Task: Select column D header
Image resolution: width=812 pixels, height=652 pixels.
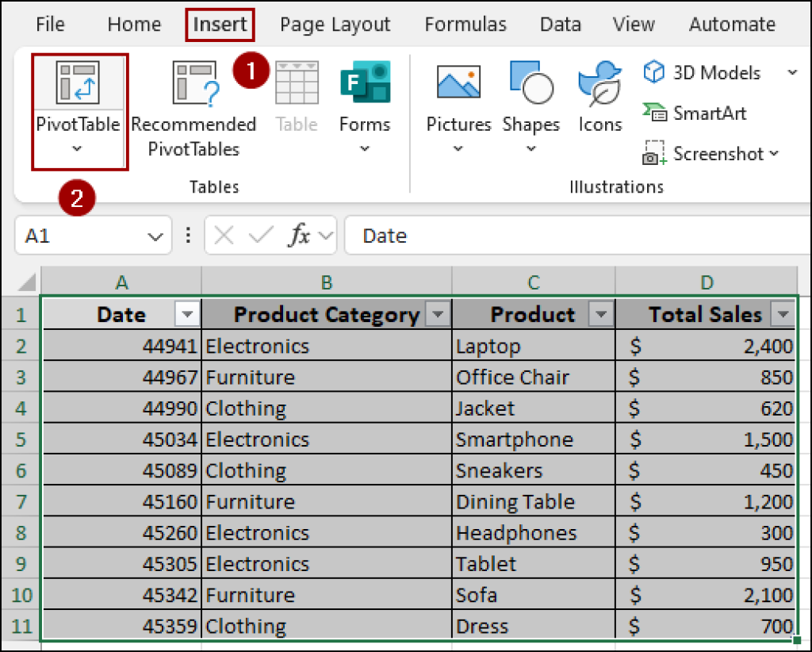Action: coord(707,282)
